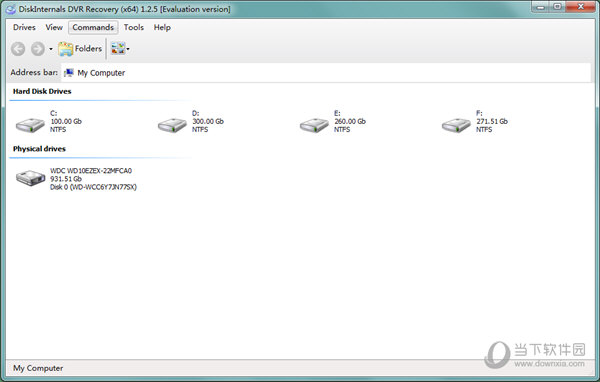600x382 pixels.
Task: Close the DVR Recovery window
Action: [x=580, y=7]
